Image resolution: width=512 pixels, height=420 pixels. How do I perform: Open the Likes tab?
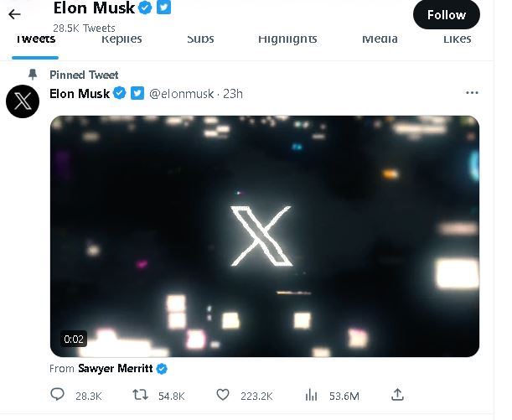click(x=457, y=39)
